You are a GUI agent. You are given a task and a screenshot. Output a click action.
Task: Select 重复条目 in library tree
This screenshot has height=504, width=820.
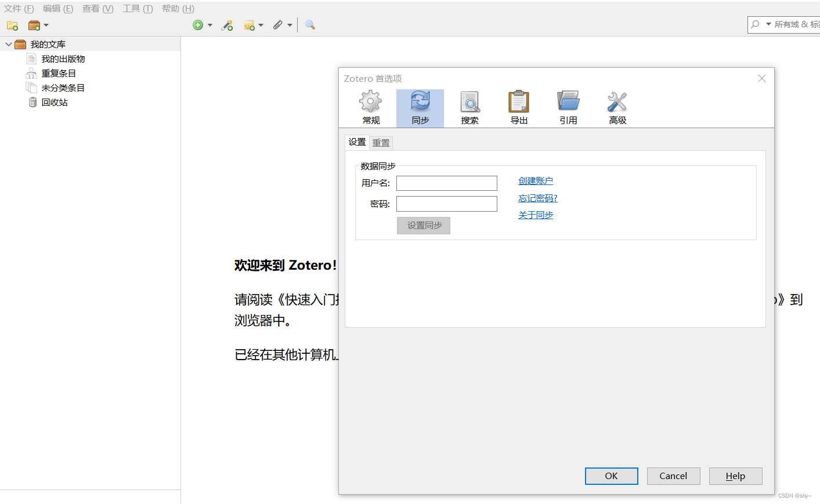pos(59,73)
